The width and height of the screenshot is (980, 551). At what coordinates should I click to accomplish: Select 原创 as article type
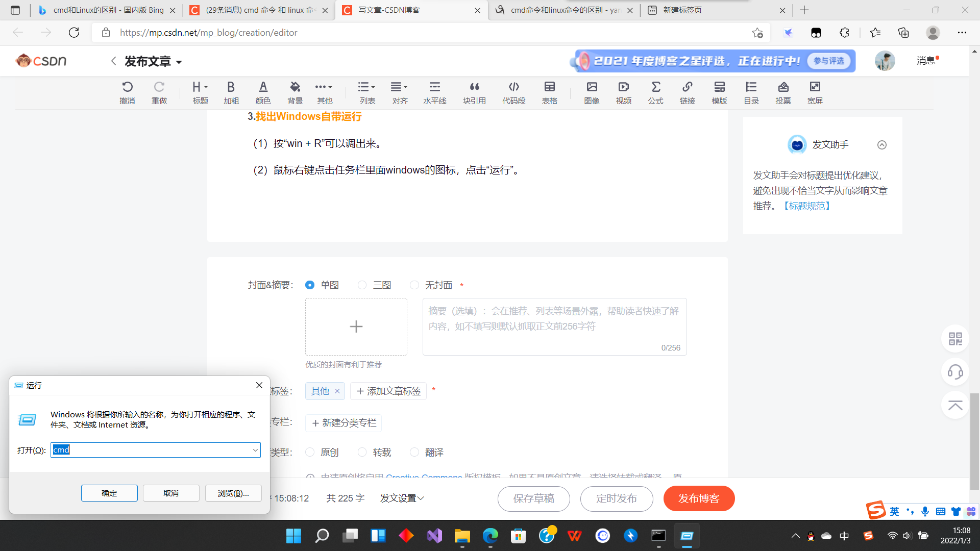[310, 453]
